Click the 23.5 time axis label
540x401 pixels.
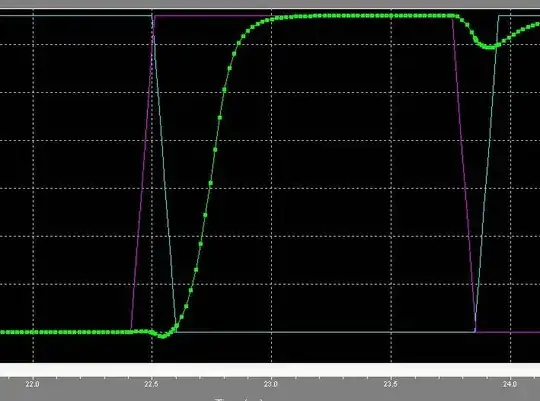pos(390,384)
